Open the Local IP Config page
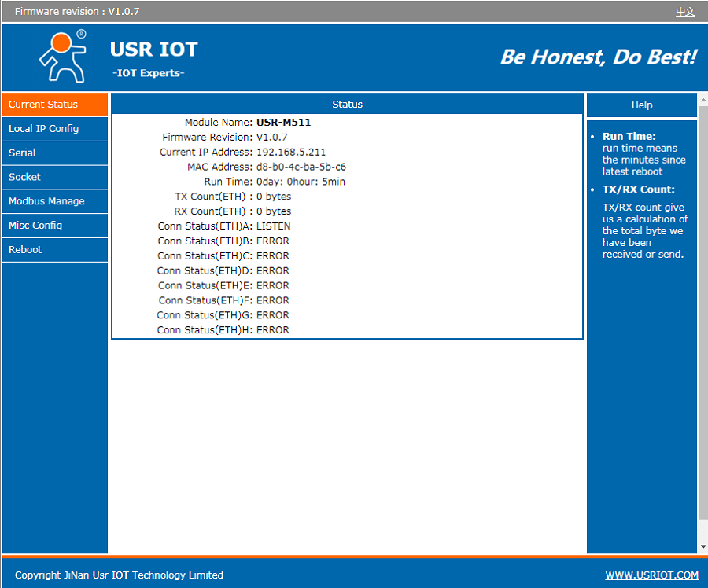The image size is (708, 588). tap(55, 129)
